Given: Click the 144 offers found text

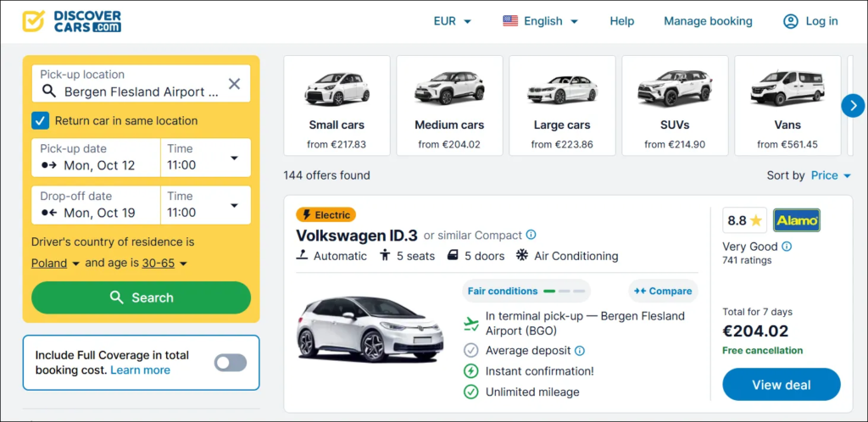Looking at the screenshot, I should 326,175.
